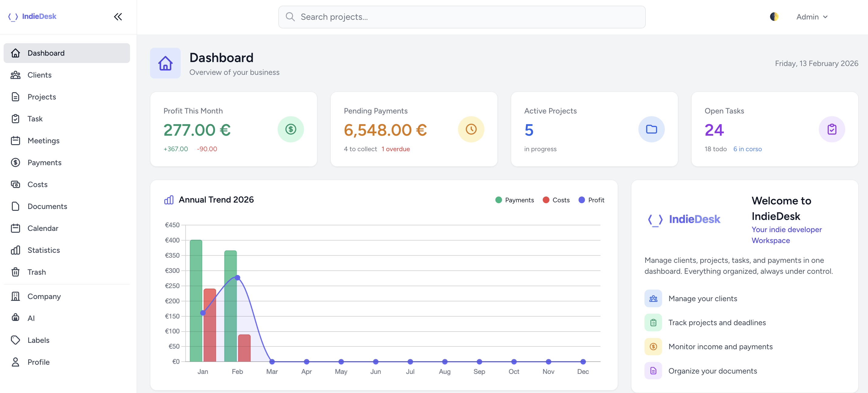Click the Company building icon
Viewport: 868px width, 393px height.
(15, 296)
